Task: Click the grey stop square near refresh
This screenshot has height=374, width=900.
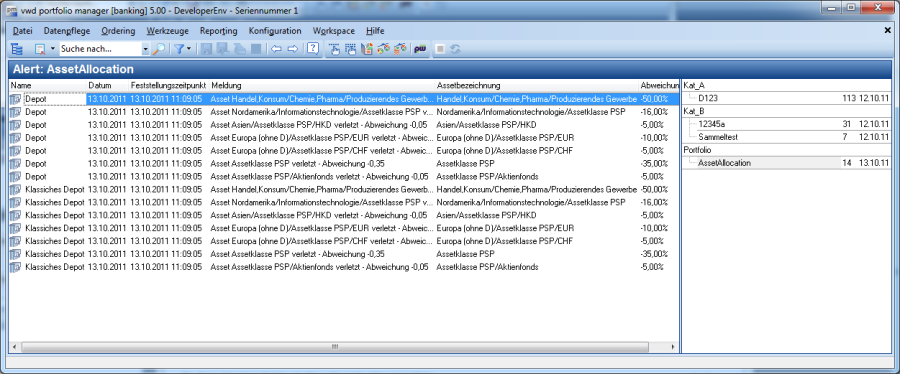Action: tap(440, 49)
